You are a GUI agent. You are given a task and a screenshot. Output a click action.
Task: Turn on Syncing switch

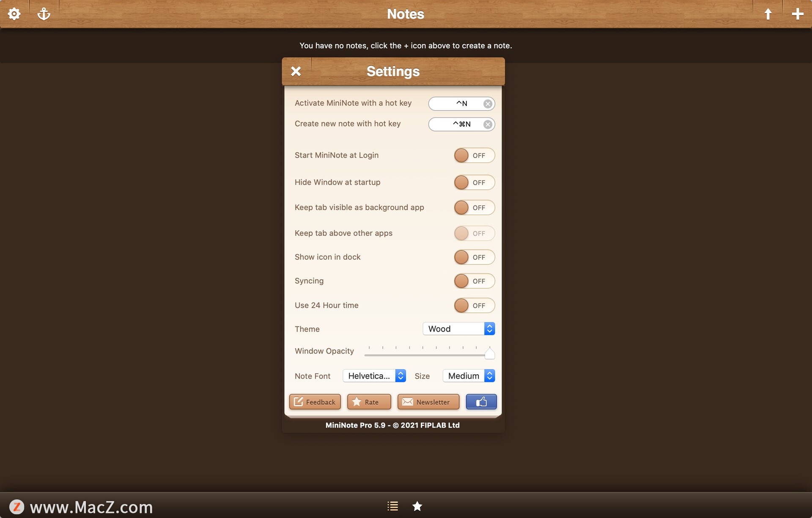coord(474,281)
